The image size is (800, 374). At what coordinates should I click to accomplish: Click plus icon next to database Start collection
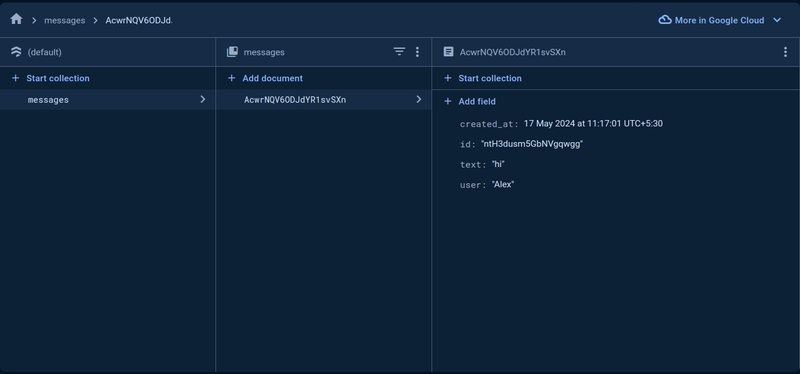point(15,78)
